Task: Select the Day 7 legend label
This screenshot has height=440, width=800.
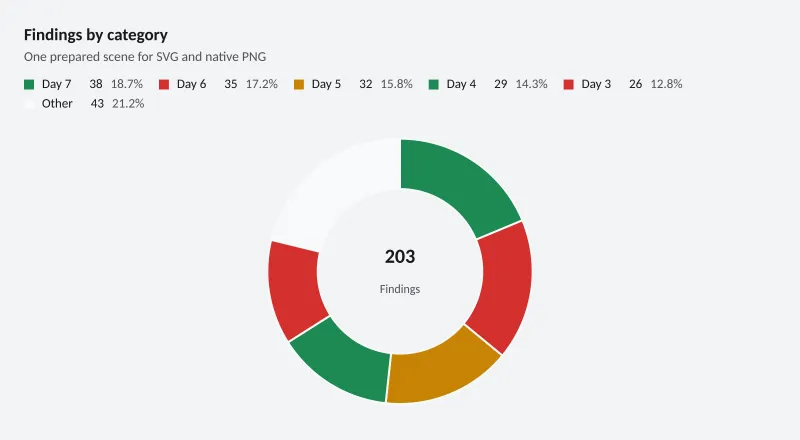Action: click(x=57, y=84)
